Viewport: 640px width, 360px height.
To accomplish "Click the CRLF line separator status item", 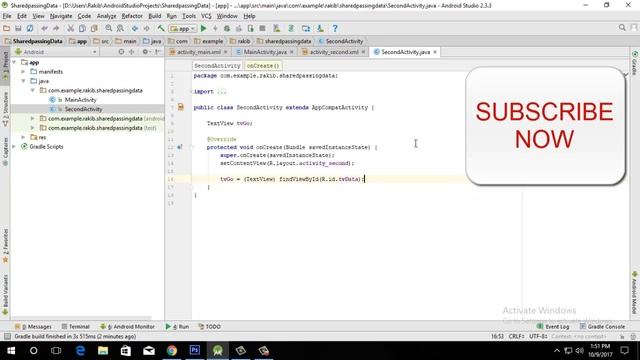I will tap(516, 336).
